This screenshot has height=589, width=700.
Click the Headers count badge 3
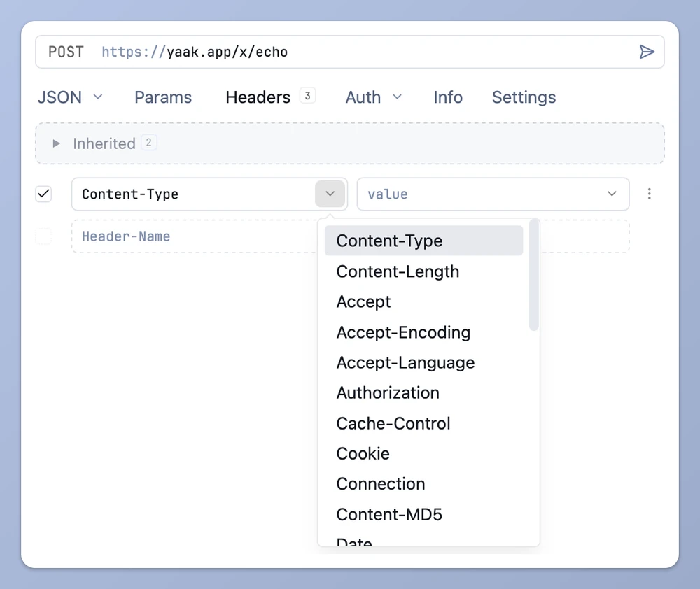307,96
